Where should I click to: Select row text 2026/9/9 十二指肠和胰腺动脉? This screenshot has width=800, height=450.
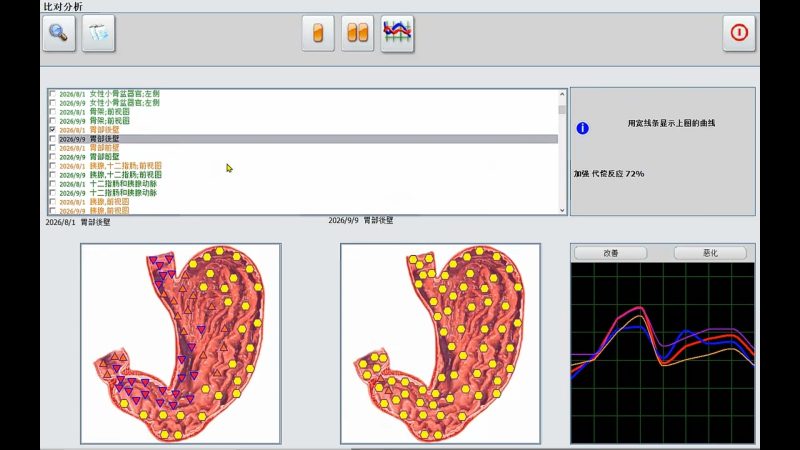108,193
